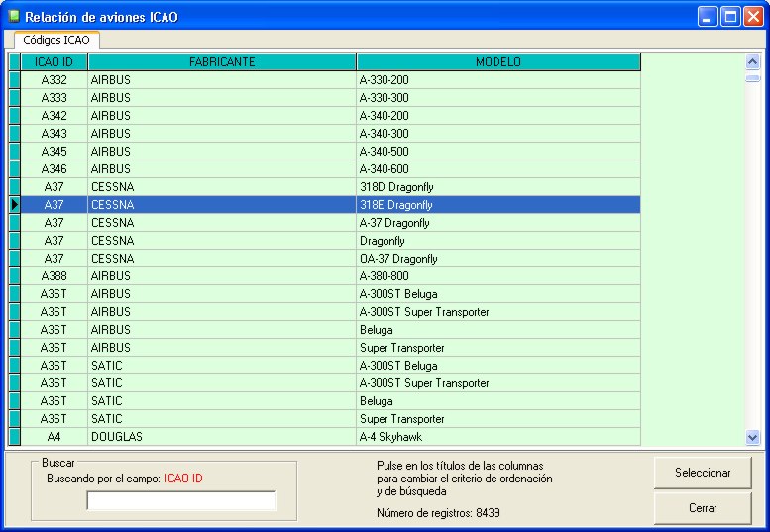Click the grid's top-left corner selector cell

tap(15, 62)
